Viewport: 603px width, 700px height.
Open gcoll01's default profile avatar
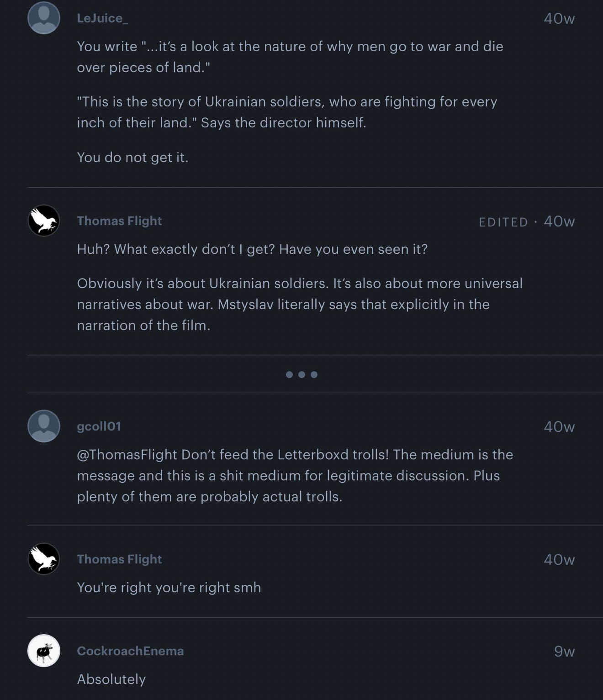(44, 426)
